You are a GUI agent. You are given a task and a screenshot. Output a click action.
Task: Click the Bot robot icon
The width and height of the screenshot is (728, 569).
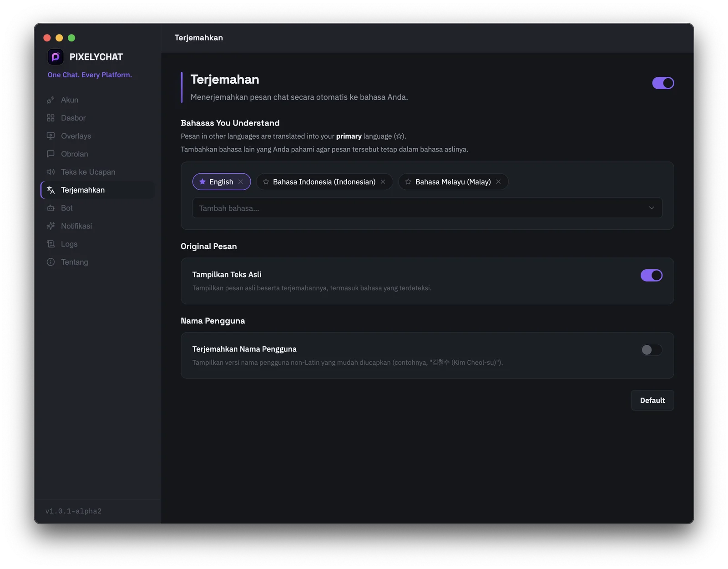coord(51,208)
